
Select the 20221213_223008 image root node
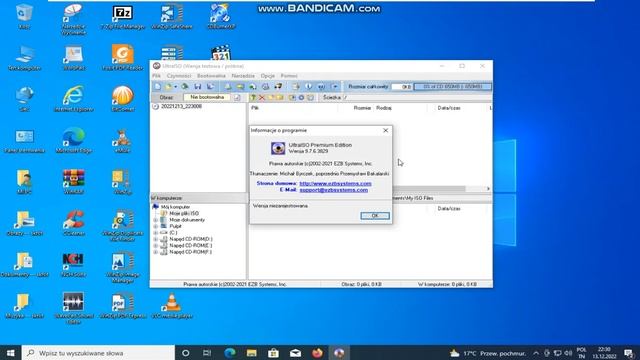click(181, 106)
